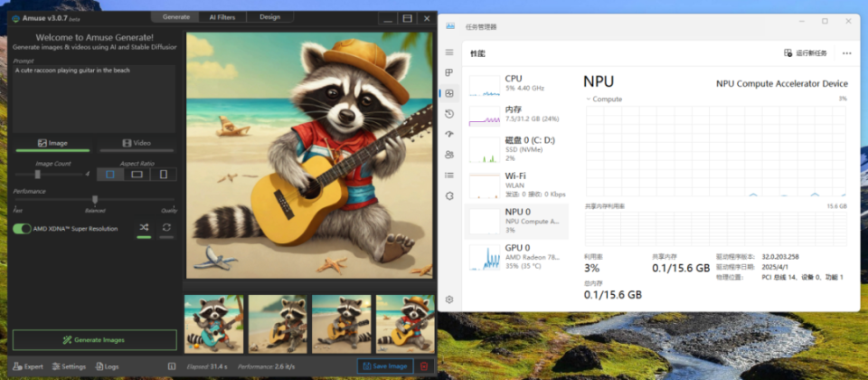Switch to the AI Filters tab
Viewport: 868px width, 380px height.
pyautogui.click(x=222, y=17)
